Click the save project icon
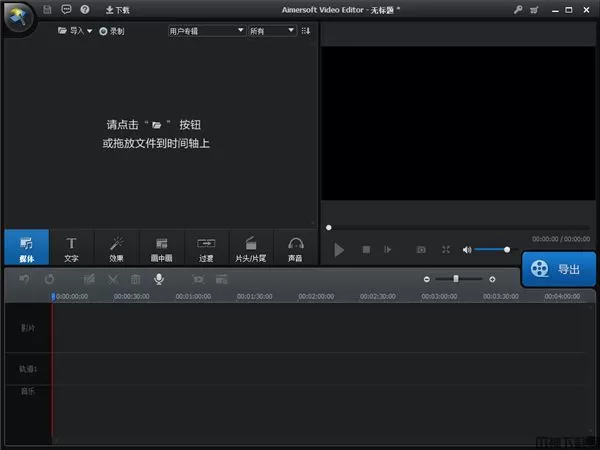Image resolution: width=600 pixels, height=450 pixels. 47,9
